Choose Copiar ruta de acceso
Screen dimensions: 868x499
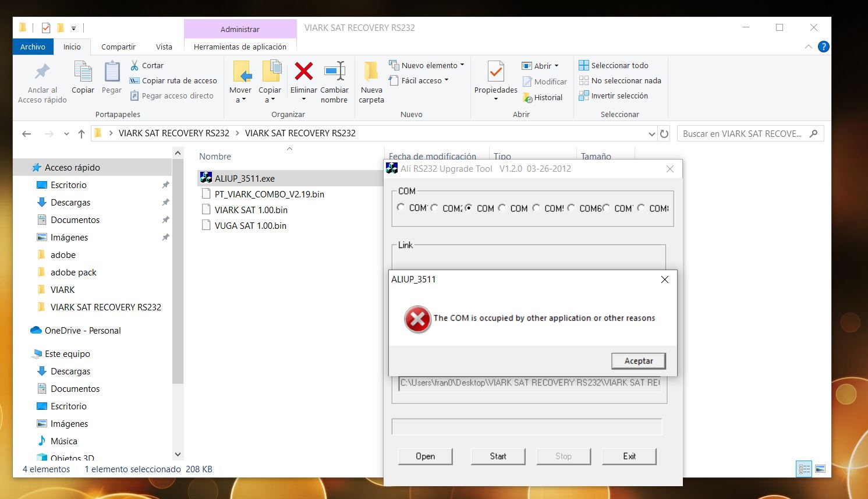click(x=173, y=80)
